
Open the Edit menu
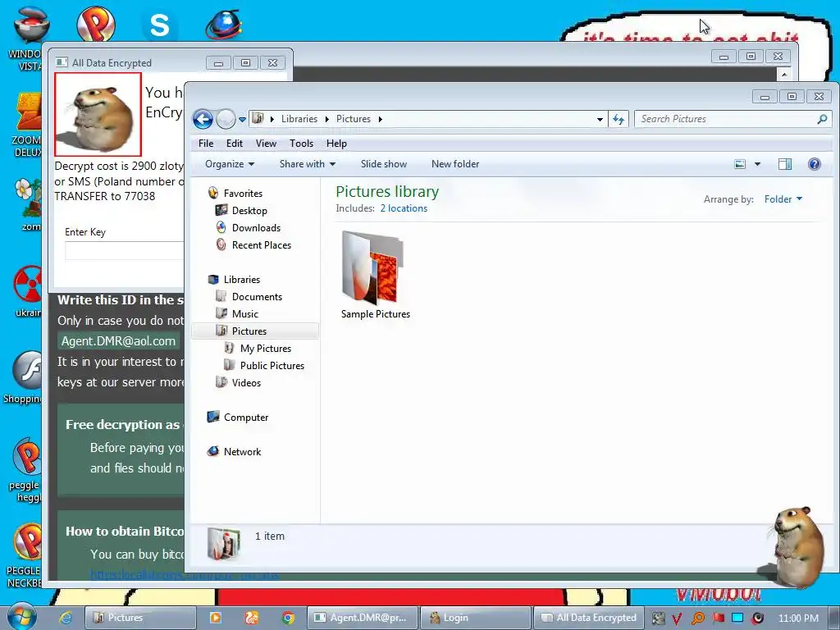click(234, 143)
